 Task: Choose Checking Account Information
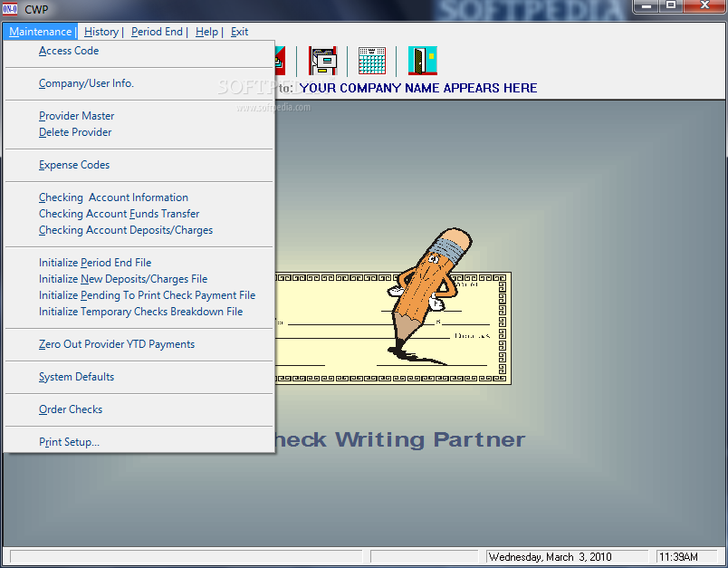[139, 197]
